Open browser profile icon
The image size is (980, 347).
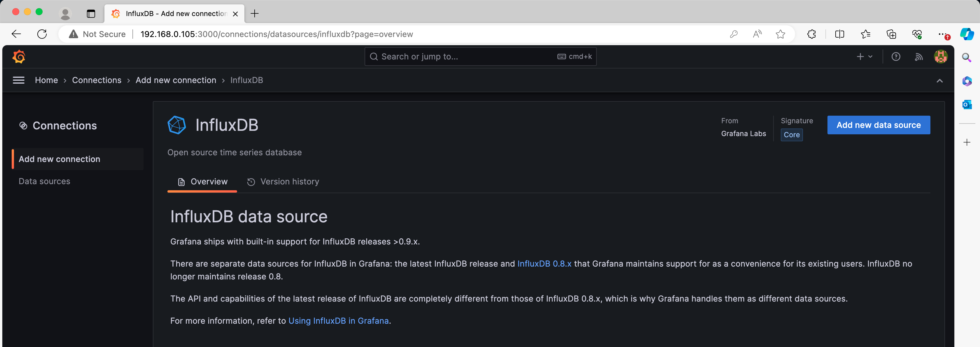point(65,14)
